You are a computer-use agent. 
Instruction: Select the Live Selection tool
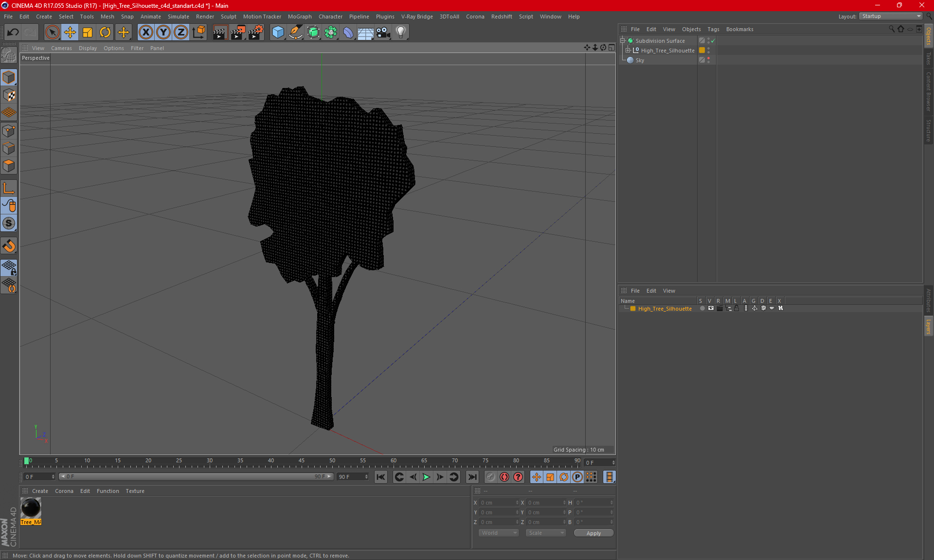tap(52, 33)
